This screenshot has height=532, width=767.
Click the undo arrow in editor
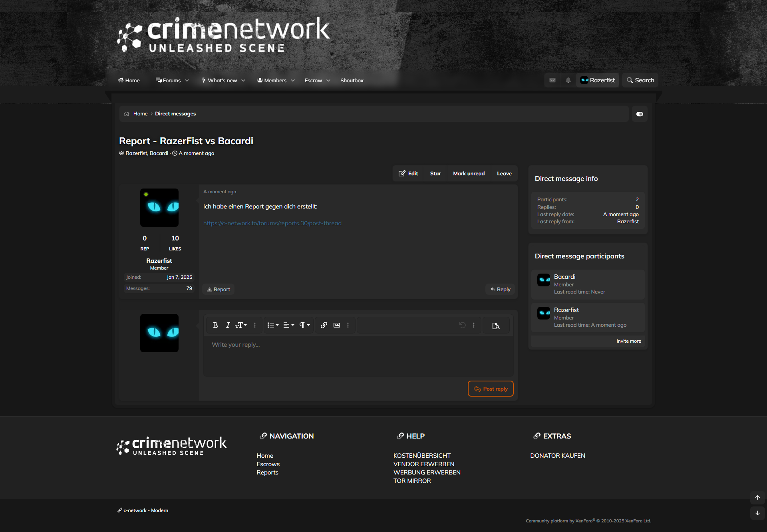click(x=462, y=325)
